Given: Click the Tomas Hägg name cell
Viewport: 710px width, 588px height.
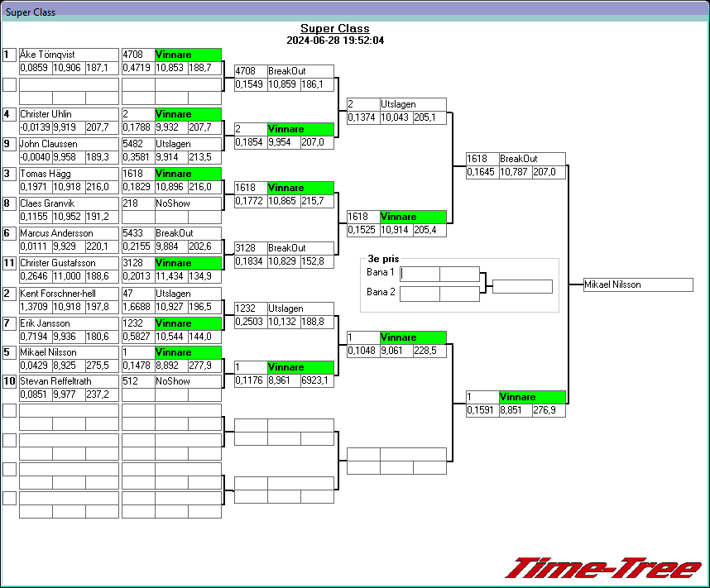Looking at the screenshot, I should (69, 174).
